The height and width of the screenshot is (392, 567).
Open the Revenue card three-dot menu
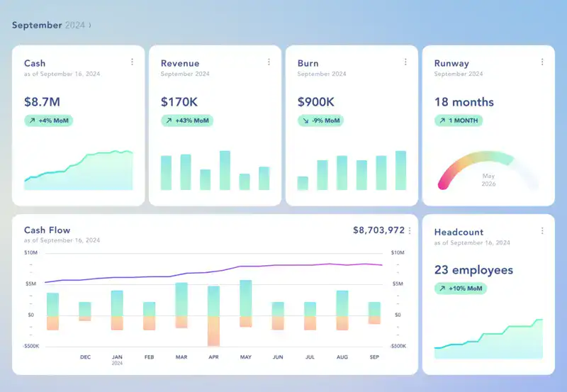269,62
